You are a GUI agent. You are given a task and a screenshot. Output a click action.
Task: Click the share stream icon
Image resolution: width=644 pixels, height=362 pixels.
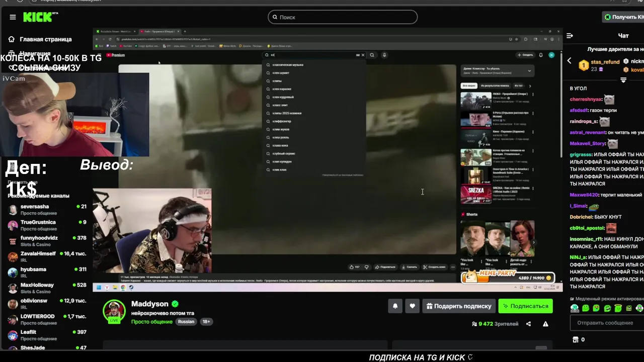coord(528,324)
